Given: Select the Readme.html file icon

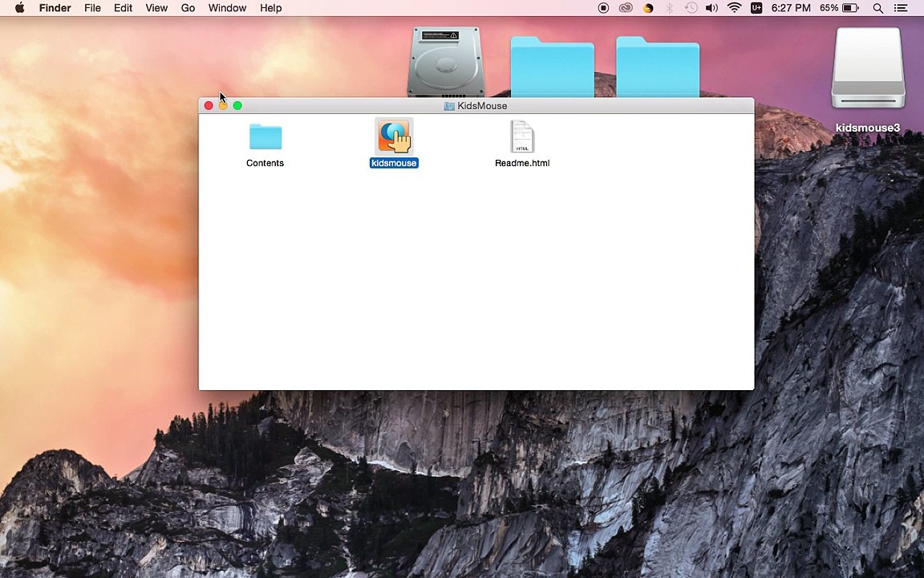Looking at the screenshot, I should point(522,136).
